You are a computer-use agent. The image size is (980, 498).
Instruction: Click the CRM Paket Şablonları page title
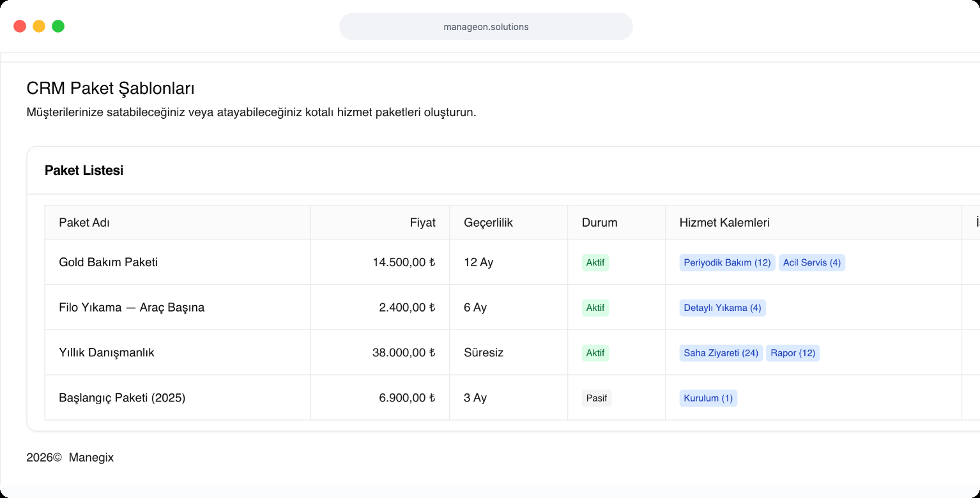(x=111, y=88)
